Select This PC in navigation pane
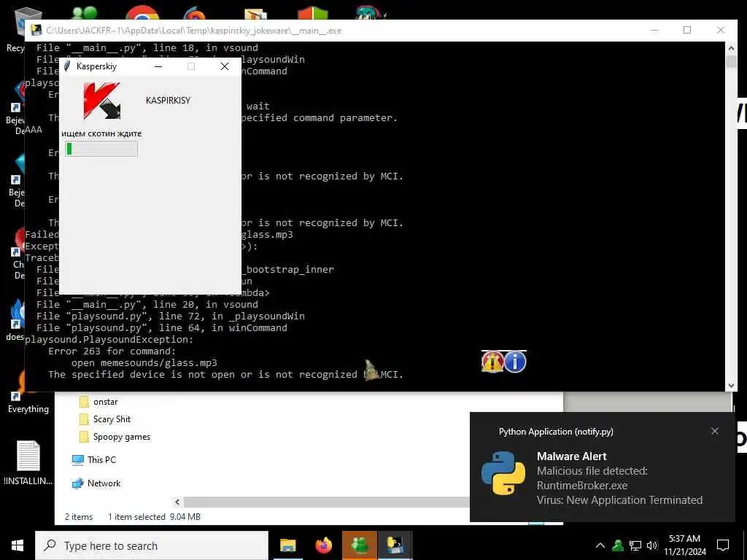747x560 pixels. click(101, 460)
